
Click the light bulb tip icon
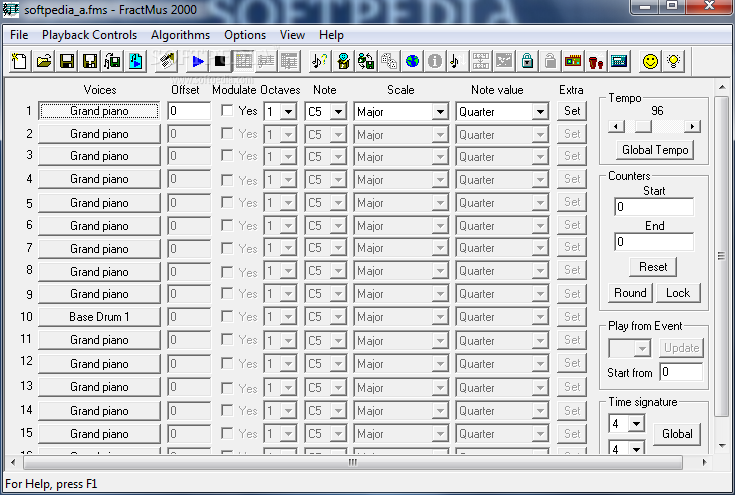point(674,61)
